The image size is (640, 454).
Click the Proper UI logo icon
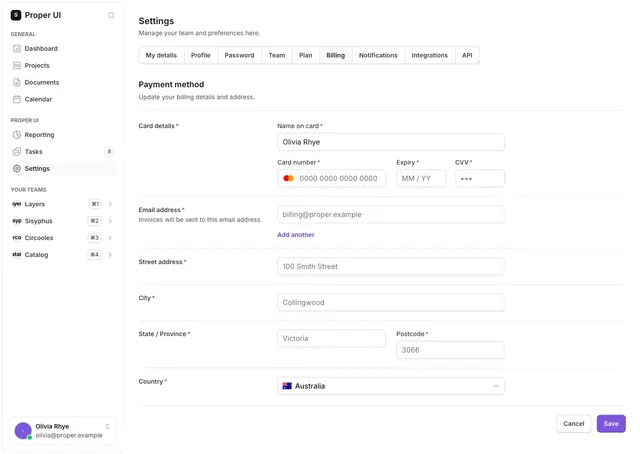click(x=16, y=15)
